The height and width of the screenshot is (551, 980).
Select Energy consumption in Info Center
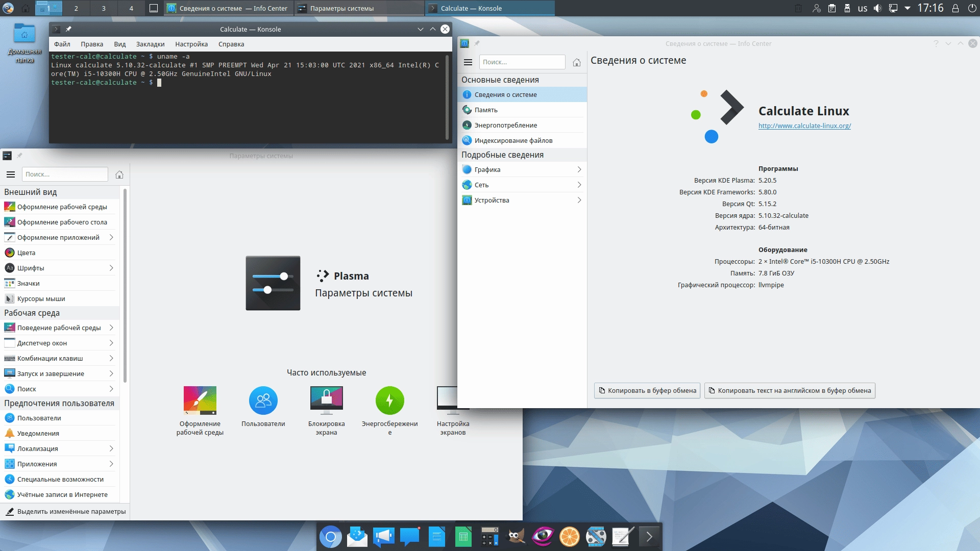coord(522,125)
